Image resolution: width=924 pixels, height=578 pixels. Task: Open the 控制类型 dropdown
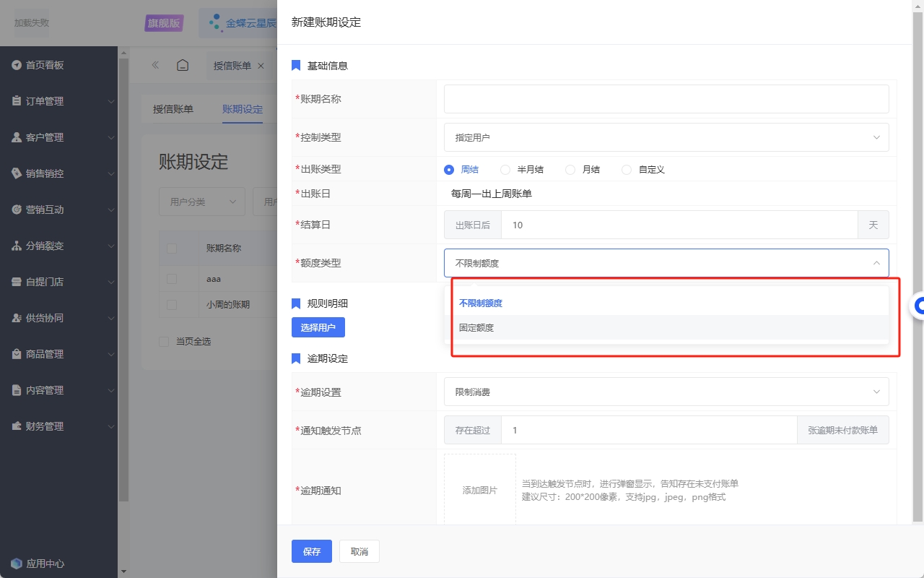click(x=666, y=137)
